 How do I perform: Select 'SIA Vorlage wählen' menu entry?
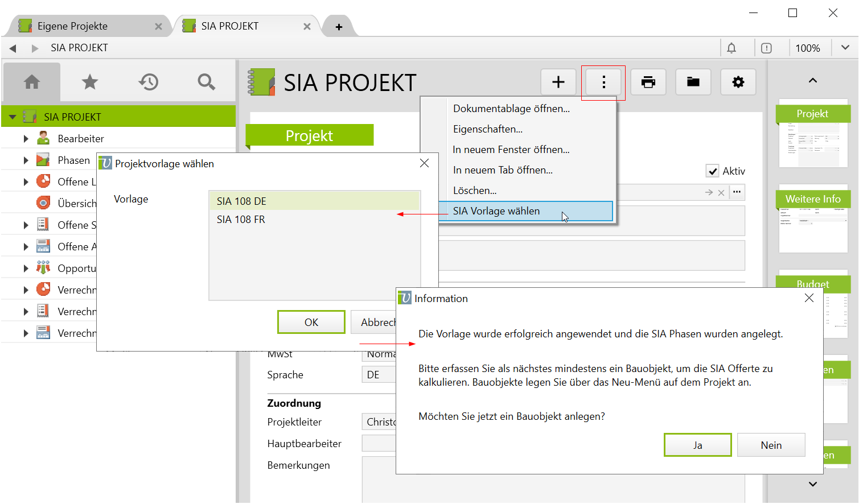496,211
